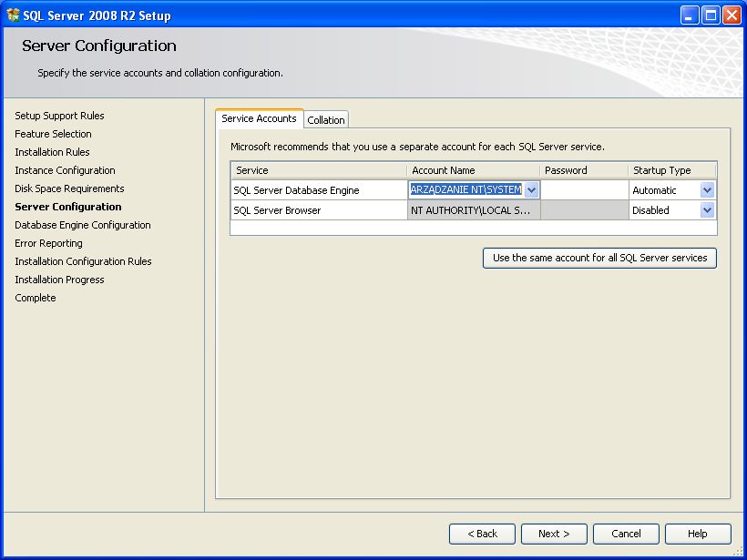
Task: Select Feature Selection step
Action: [x=53, y=134]
